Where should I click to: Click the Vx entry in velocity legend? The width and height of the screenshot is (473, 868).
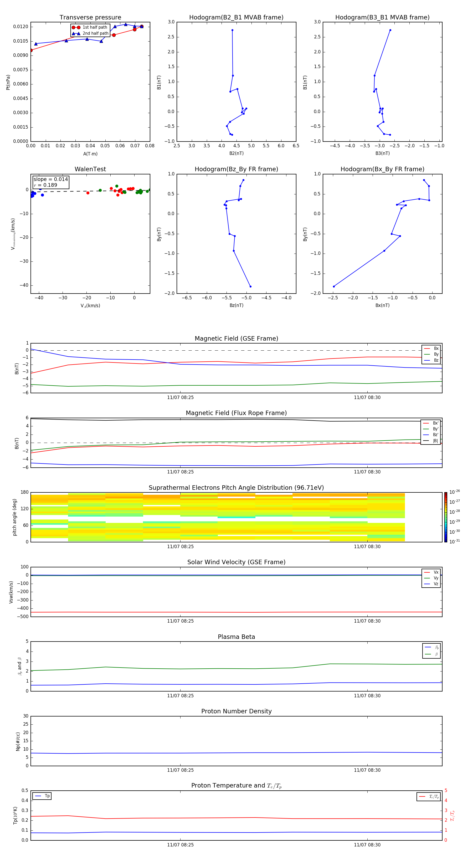(431, 572)
